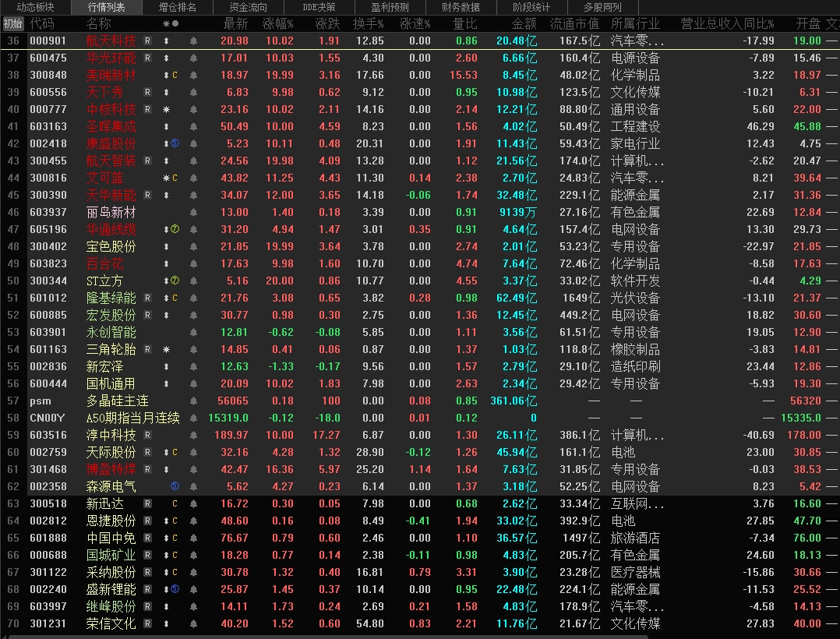
Task: Select stock code 002812
Action: [48, 521]
